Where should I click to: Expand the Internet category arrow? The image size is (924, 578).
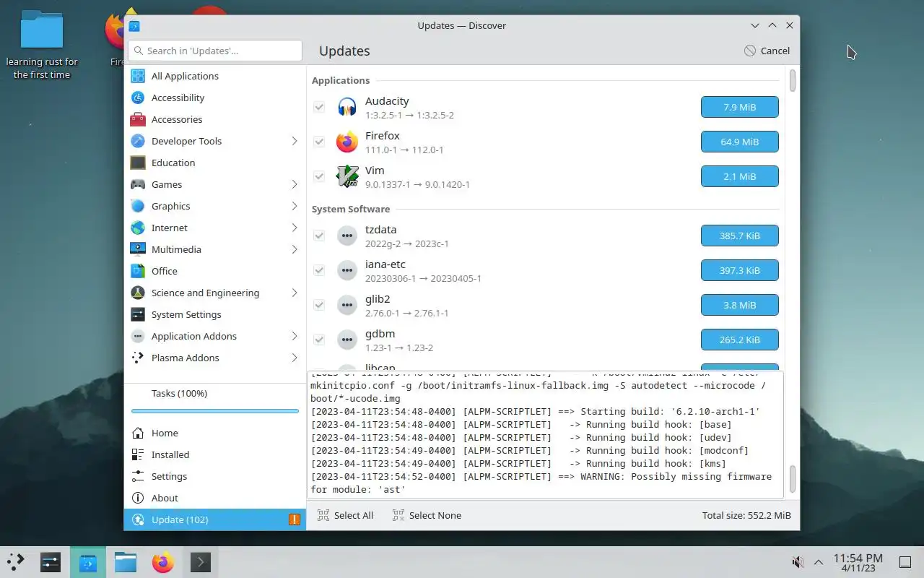pyautogui.click(x=295, y=228)
